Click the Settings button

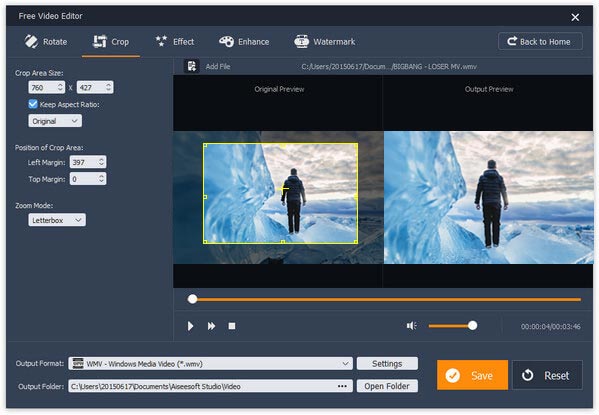tap(387, 363)
